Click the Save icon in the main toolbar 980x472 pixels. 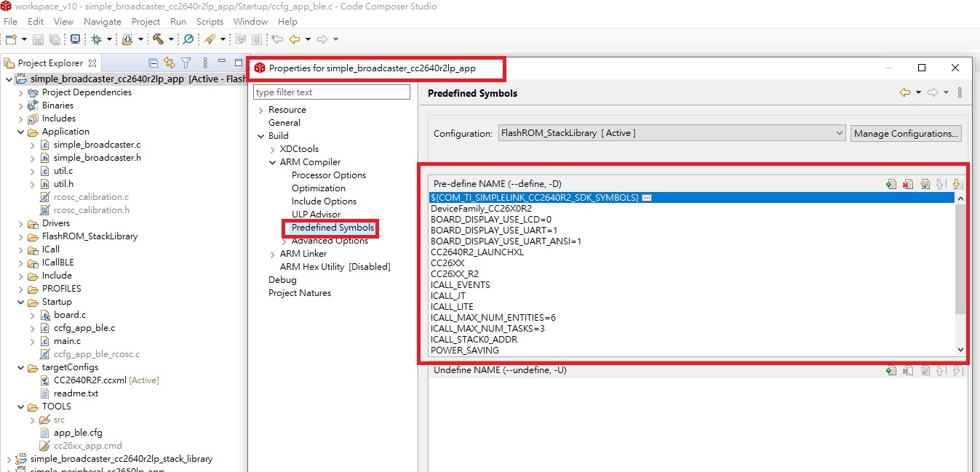pos(38,39)
